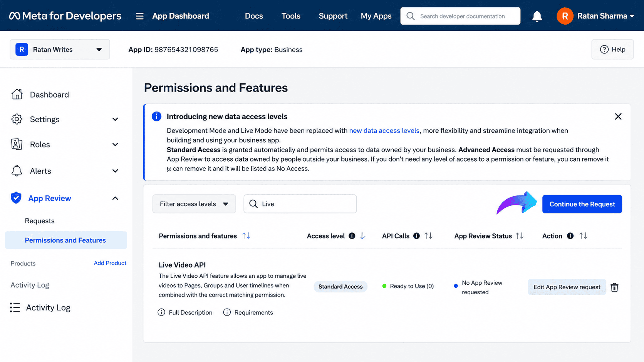This screenshot has height=362, width=644.
Task: Click Dashboard in the sidebar
Action: (x=49, y=95)
